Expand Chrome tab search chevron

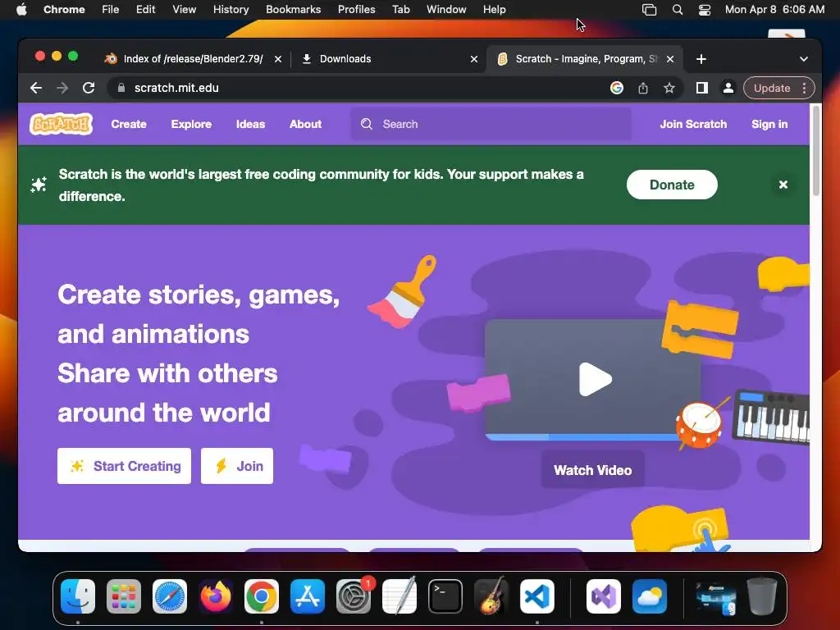coord(804,59)
